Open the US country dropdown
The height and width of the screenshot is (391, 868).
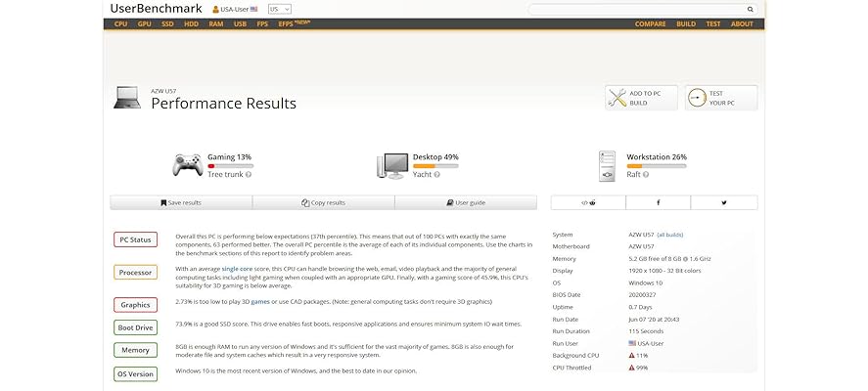click(280, 10)
